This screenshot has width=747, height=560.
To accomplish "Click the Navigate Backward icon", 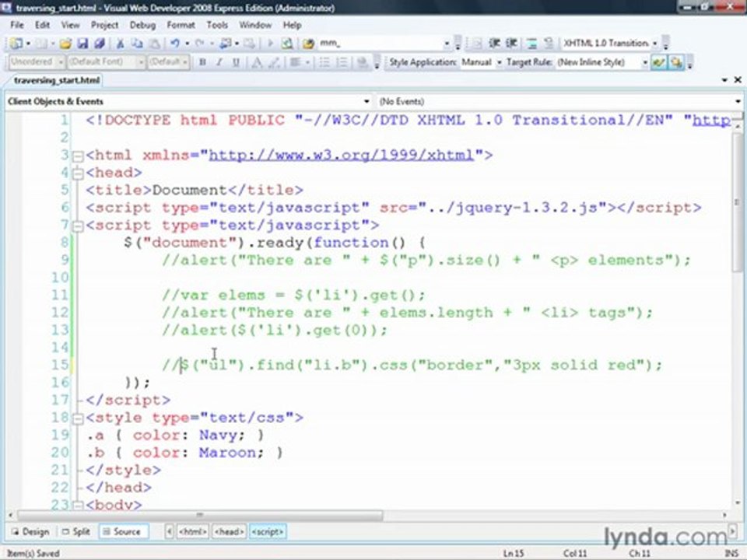I will coord(224,44).
